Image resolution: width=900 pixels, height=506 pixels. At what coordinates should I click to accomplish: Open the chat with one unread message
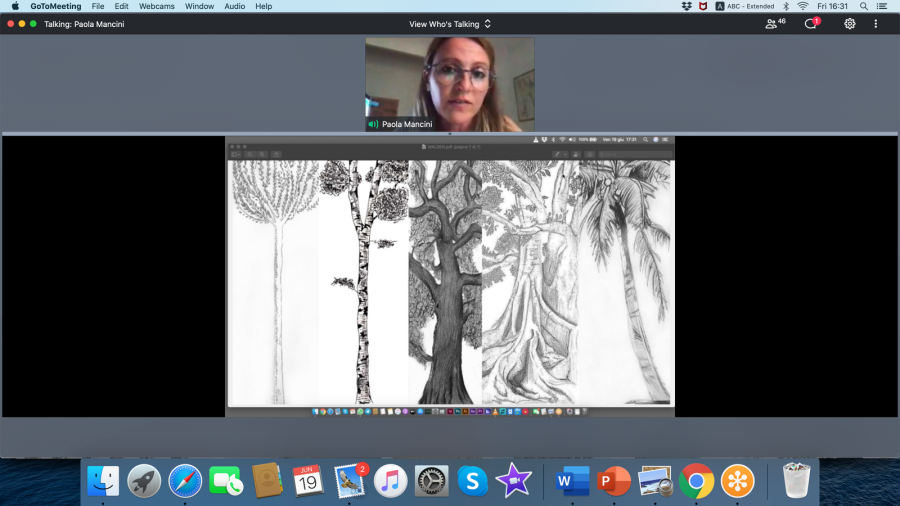click(x=812, y=24)
